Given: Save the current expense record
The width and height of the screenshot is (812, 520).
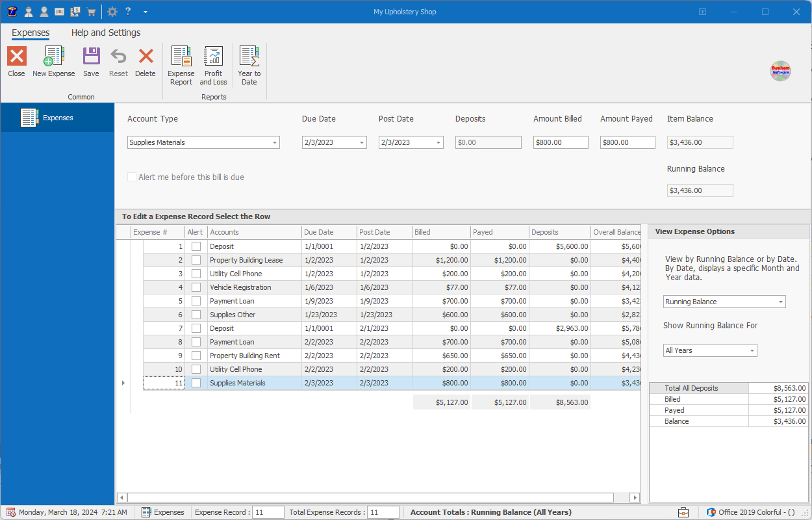Looking at the screenshot, I should point(91,63).
